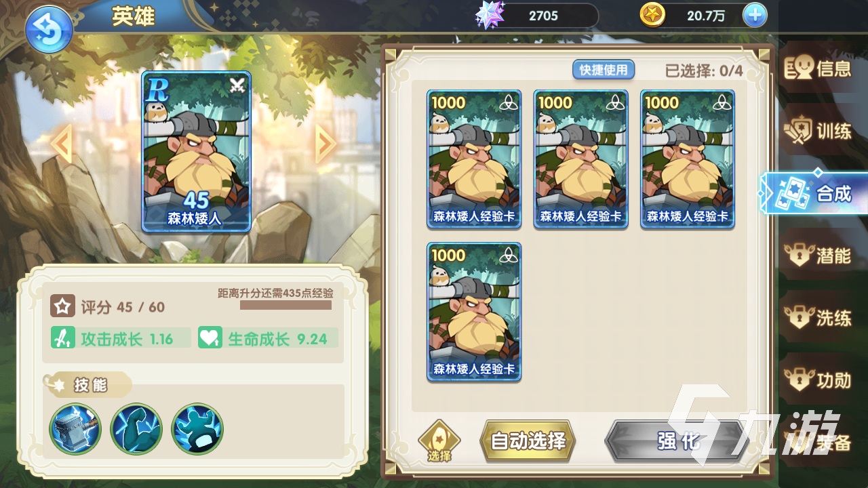Viewport: 868px width, 488px height.
Task: Click the 快捷使用 button
Action: point(604,70)
